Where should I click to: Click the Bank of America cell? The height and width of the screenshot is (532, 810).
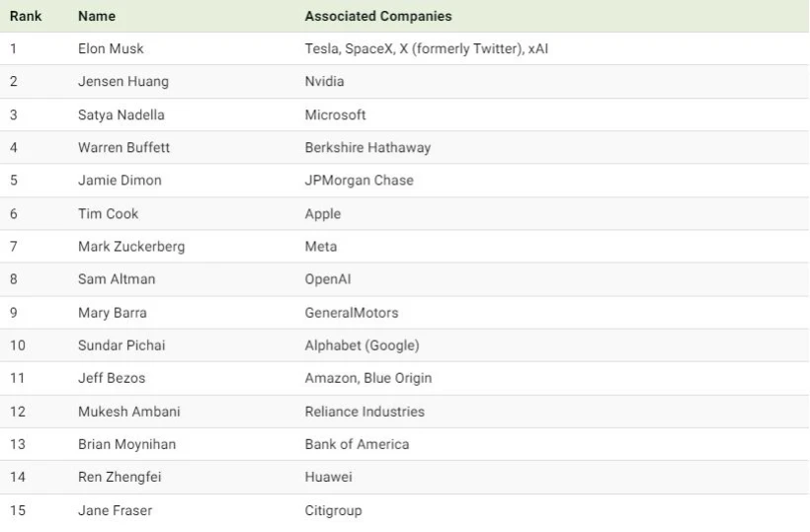point(357,444)
